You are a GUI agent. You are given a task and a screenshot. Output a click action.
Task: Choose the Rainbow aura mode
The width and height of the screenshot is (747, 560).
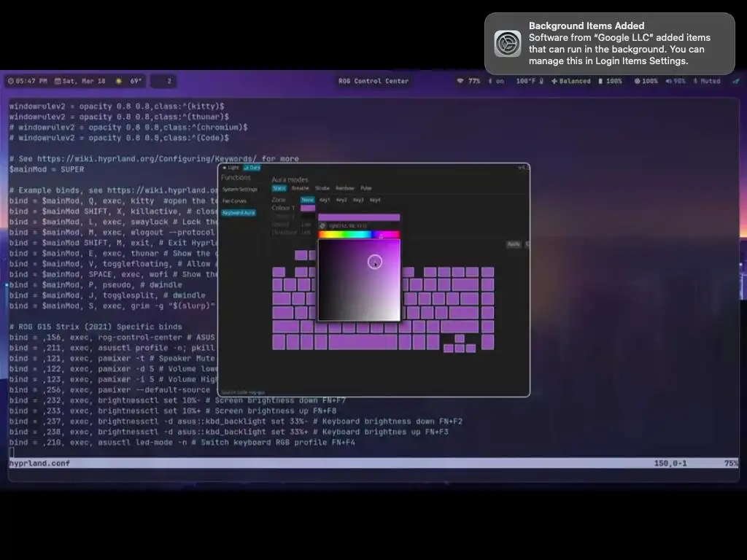(345, 188)
